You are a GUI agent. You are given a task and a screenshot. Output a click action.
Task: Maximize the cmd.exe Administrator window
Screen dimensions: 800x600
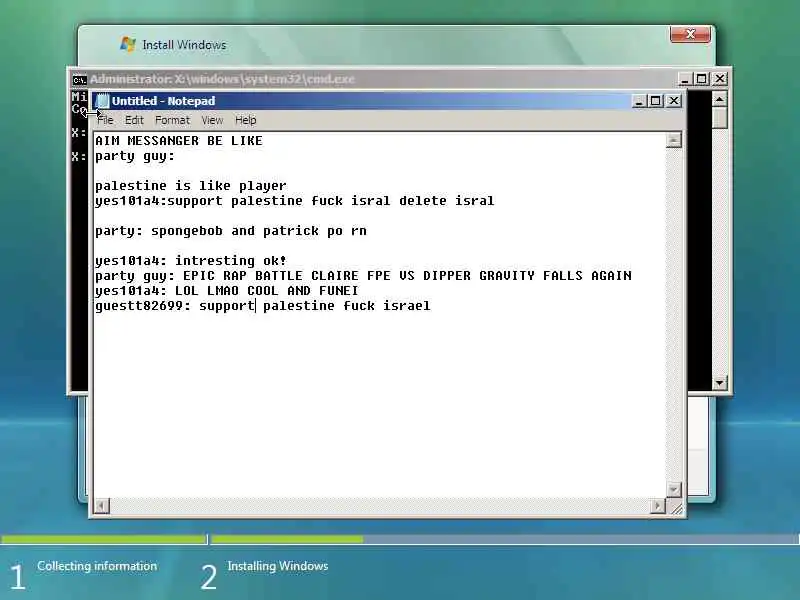(x=702, y=79)
